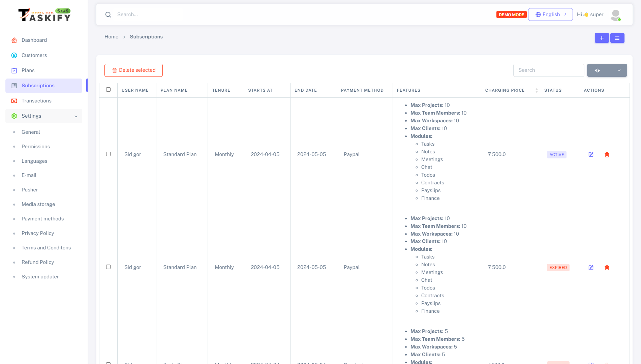Click the list view icon button

pyautogui.click(x=617, y=38)
